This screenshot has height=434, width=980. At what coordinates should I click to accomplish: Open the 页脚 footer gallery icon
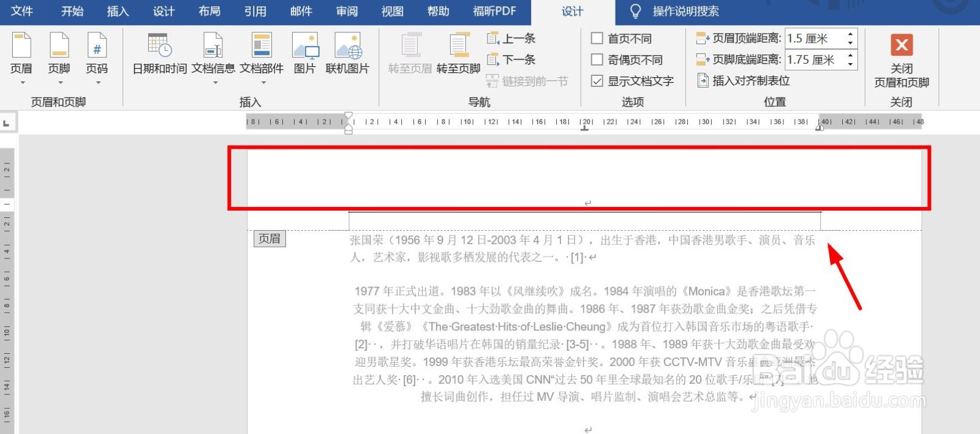[x=59, y=46]
